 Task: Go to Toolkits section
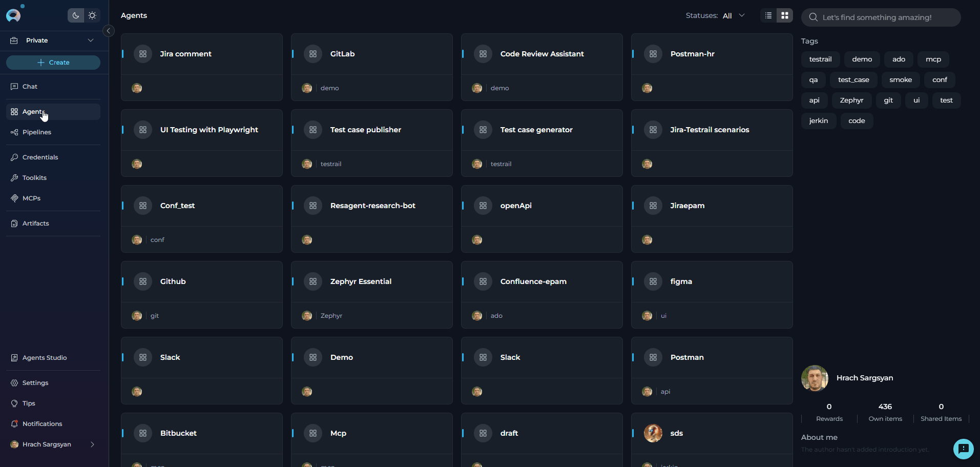tap(34, 178)
